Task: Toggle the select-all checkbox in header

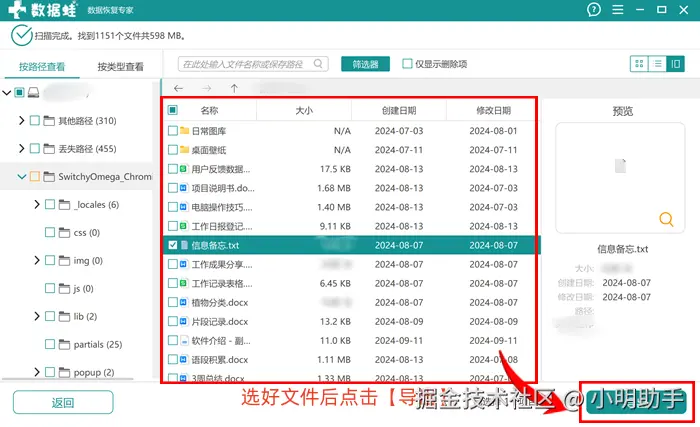Action: (173, 110)
